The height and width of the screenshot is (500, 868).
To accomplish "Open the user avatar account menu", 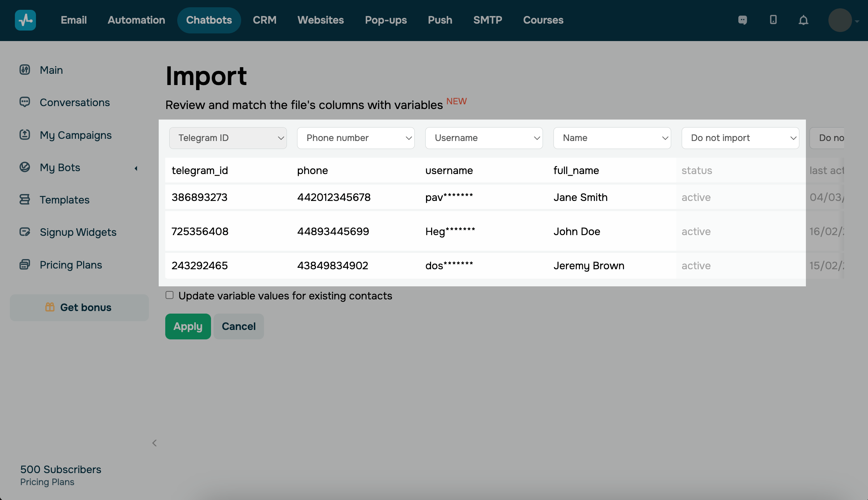I will click(x=840, y=20).
